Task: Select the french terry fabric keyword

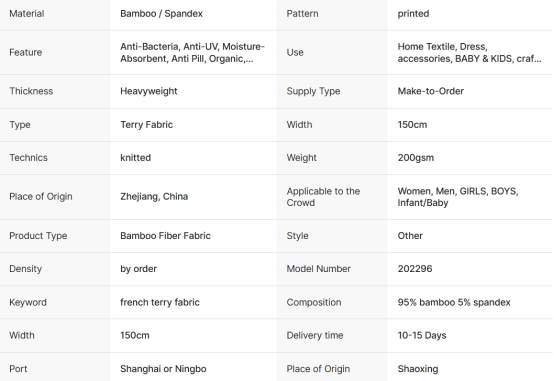Action: point(160,302)
